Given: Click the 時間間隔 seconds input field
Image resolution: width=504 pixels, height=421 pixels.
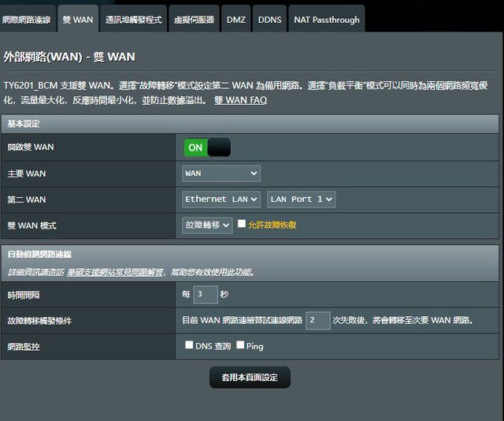Looking at the screenshot, I should (x=205, y=295).
